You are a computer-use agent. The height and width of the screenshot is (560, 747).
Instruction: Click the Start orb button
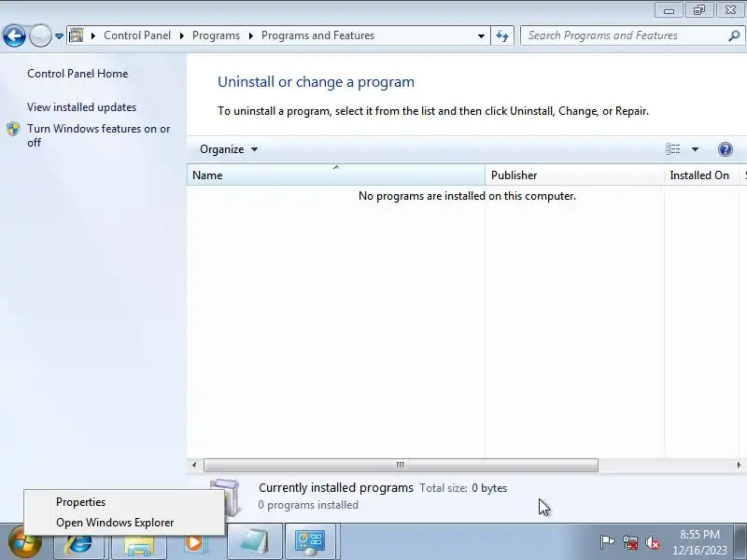point(24,543)
